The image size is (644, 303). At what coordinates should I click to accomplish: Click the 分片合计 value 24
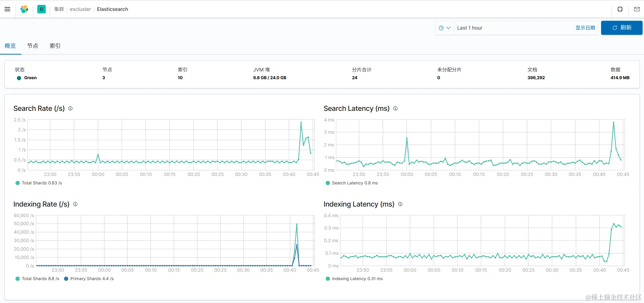[x=355, y=78]
